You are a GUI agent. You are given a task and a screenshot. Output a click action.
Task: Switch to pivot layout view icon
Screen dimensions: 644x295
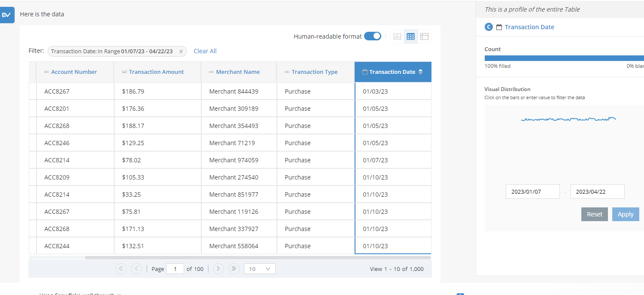[424, 36]
